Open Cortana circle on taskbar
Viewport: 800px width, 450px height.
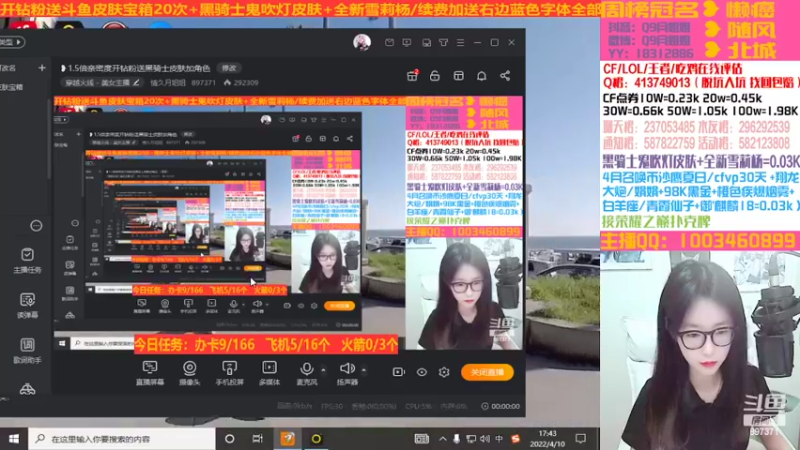pyautogui.click(x=230, y=439)
